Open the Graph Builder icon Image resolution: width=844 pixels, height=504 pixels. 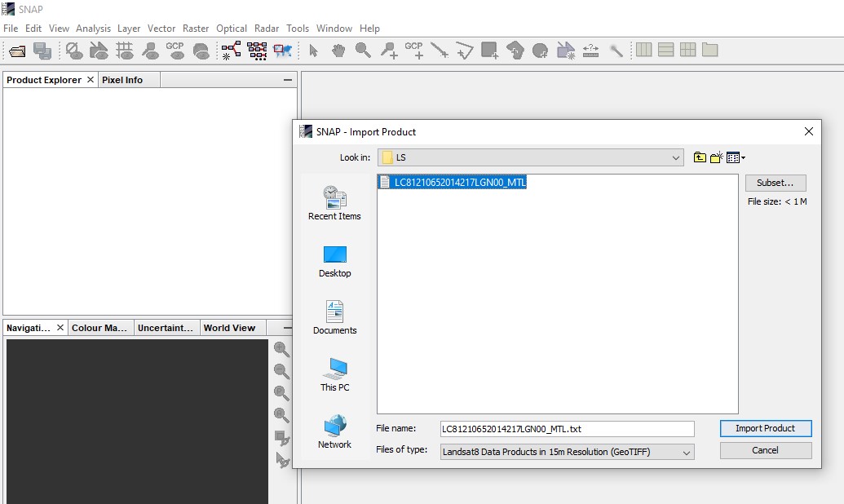[x=232, y=51]
